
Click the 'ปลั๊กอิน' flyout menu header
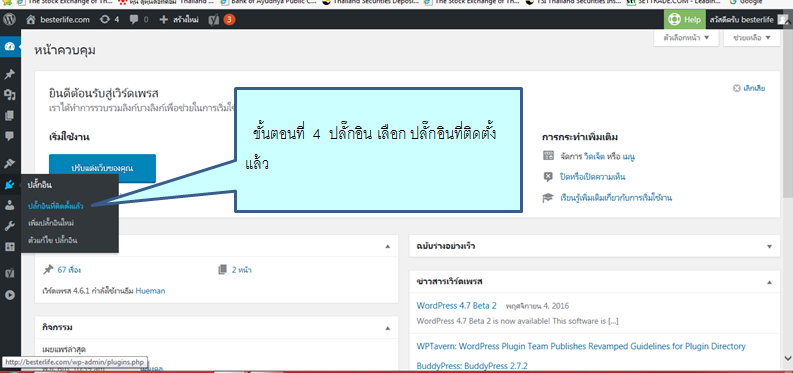39,185
